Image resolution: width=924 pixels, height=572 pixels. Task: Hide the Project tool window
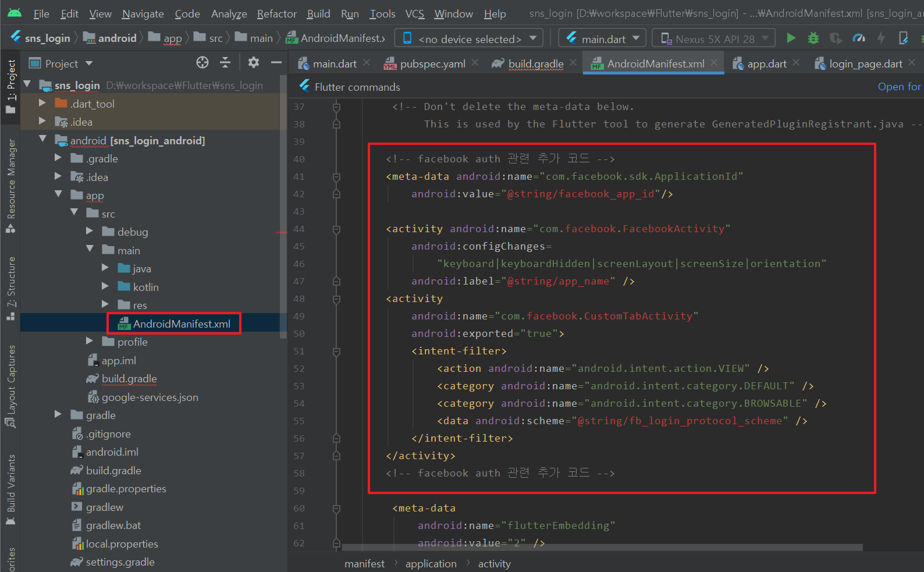(276, 62)
